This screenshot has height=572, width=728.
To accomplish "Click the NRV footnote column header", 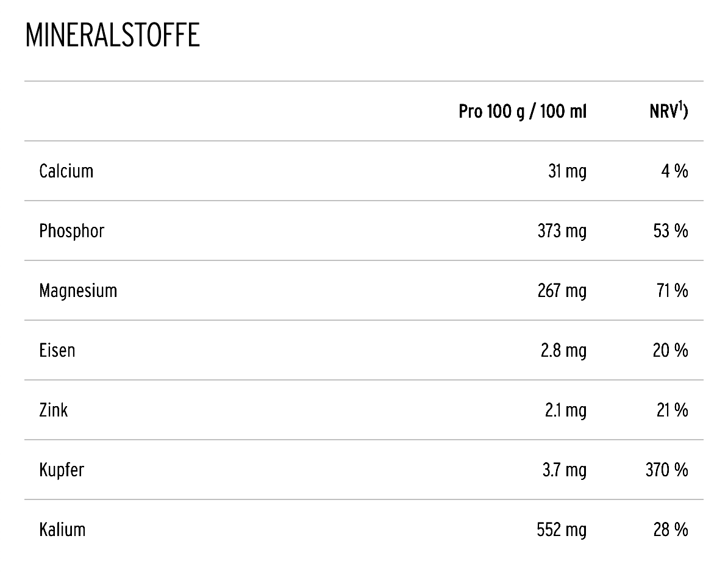I will click(x=668, y=112).
